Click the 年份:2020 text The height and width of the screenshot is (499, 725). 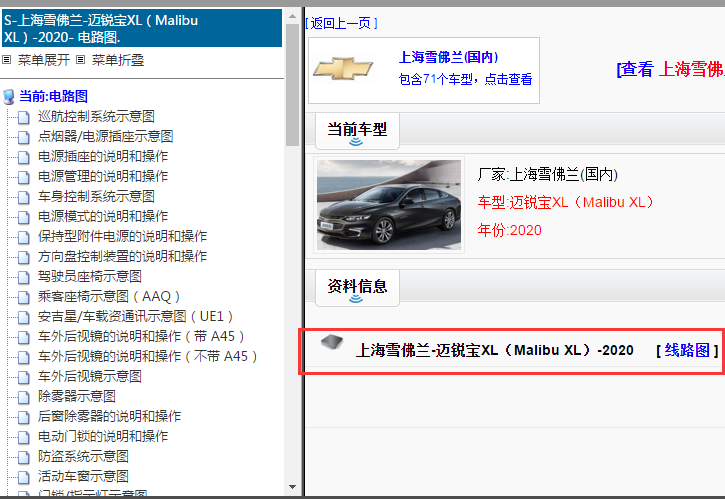509,230
